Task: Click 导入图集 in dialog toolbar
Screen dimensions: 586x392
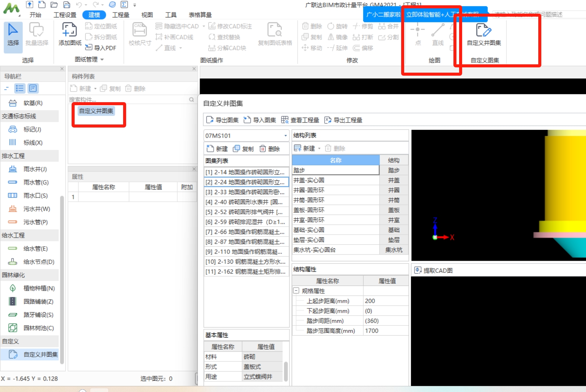Action: 260,120
